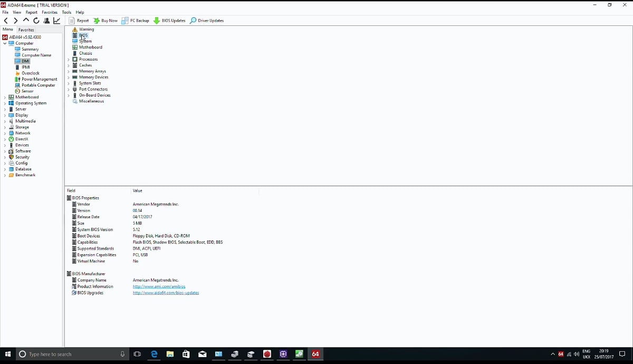The width and height of the screenshot is (633, 364).
Task: Select Security in the sidebar tree
Action: (x=22, y=157)
